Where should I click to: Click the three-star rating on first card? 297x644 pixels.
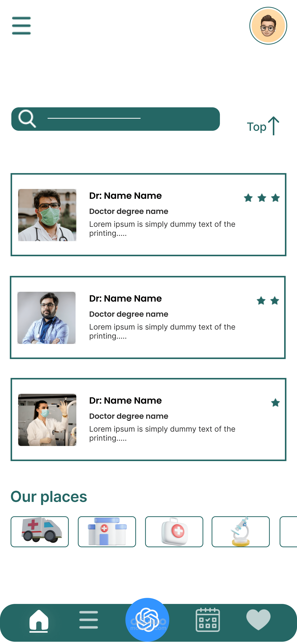point(261,198)
